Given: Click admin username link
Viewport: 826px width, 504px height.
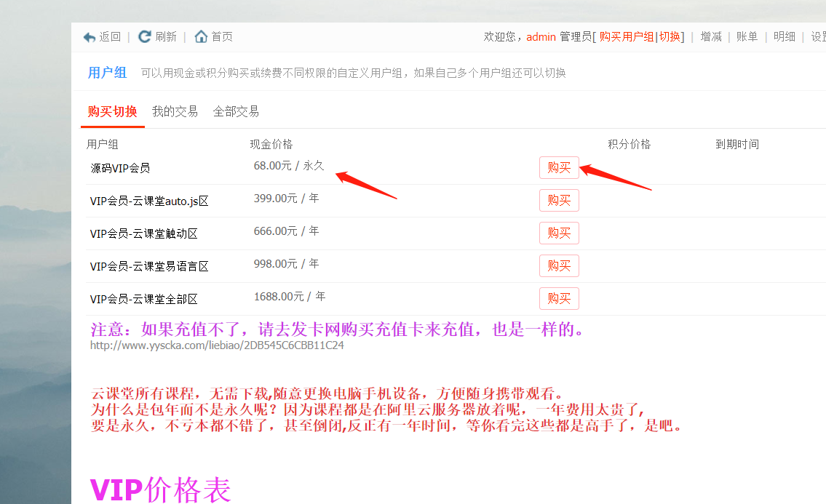Looking at the screenshot, I should tap(541, 37).
